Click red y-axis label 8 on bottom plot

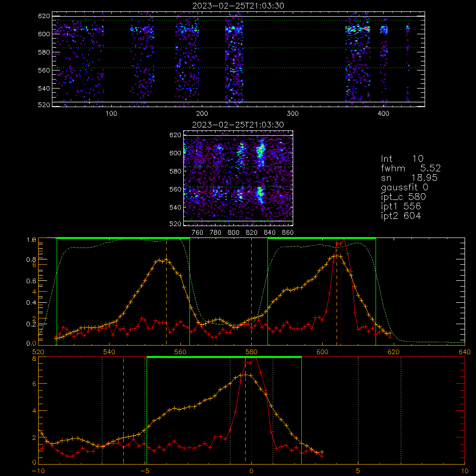34,359
